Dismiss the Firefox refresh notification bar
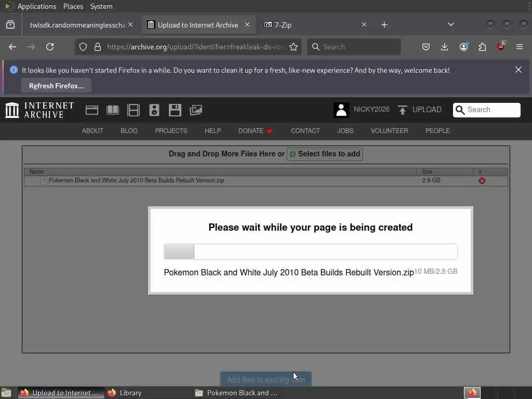The width and height of the screenshot is (532, 399). [x=518, y=70]
